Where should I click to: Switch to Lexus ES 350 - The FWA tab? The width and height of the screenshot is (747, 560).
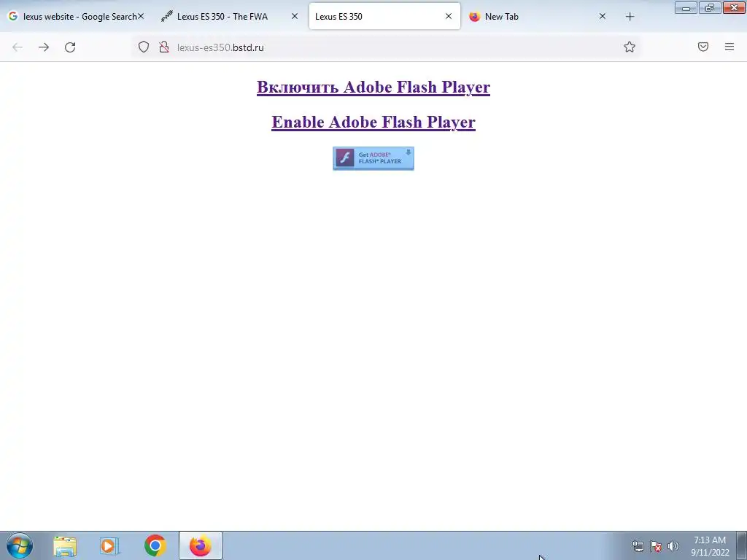[230, 16]
